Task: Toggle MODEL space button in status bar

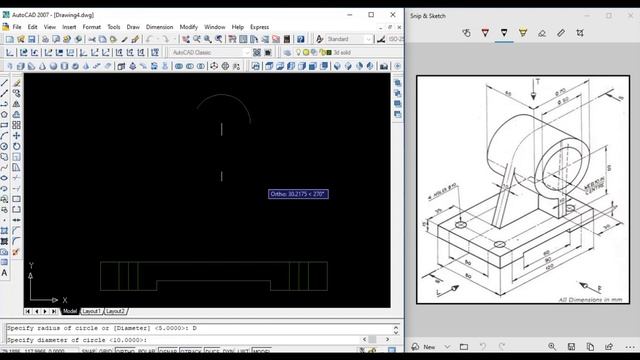Action: tap(262, 351)
